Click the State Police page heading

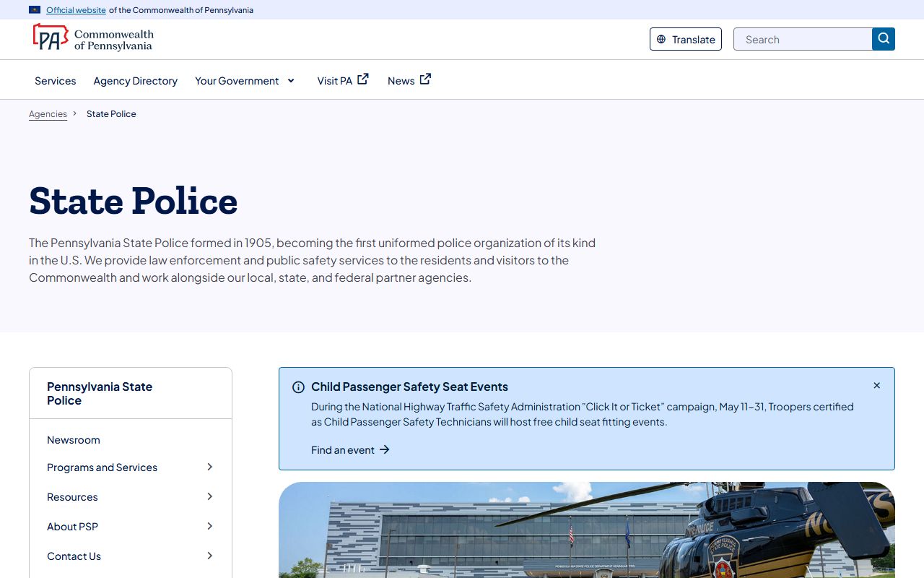(x=134, y=201)
